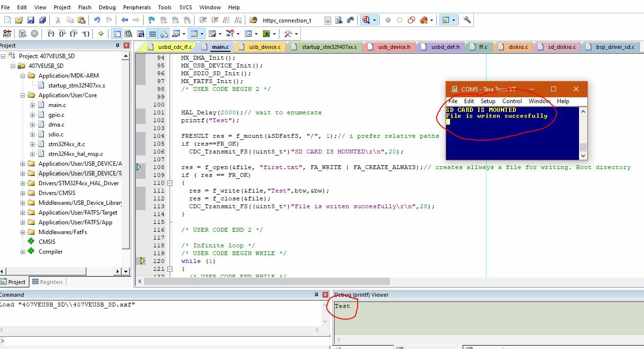The width and height of the screenshot is (644, 349).
Task: Click the editor horizontal scrollbar thumb
Action: [267, 282]
